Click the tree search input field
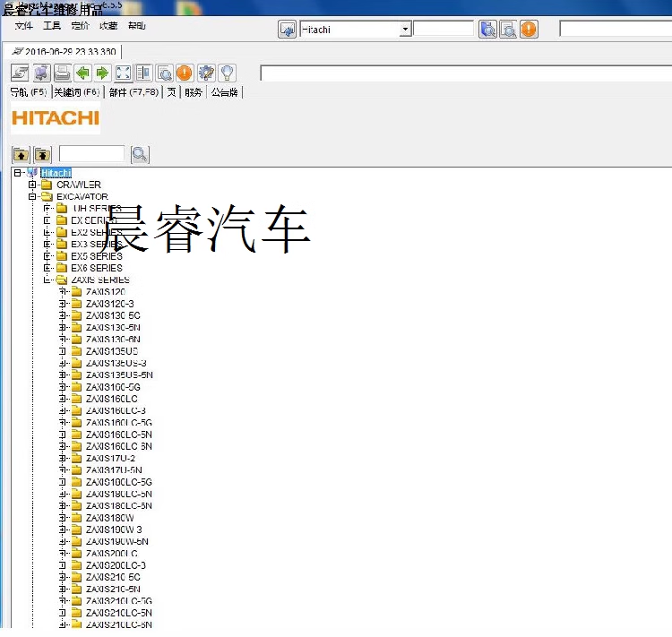Viewport: 672px width, 637px height. (91, 154)
